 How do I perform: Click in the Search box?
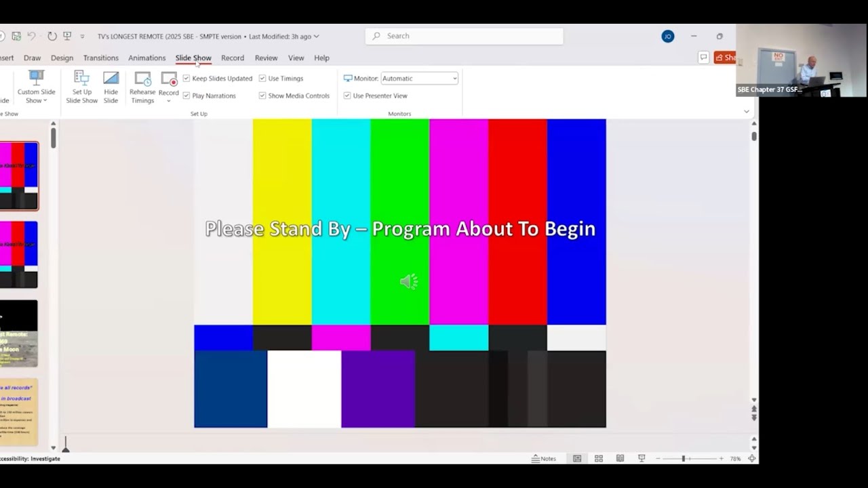pyautogui.click(x=464, y=36)
